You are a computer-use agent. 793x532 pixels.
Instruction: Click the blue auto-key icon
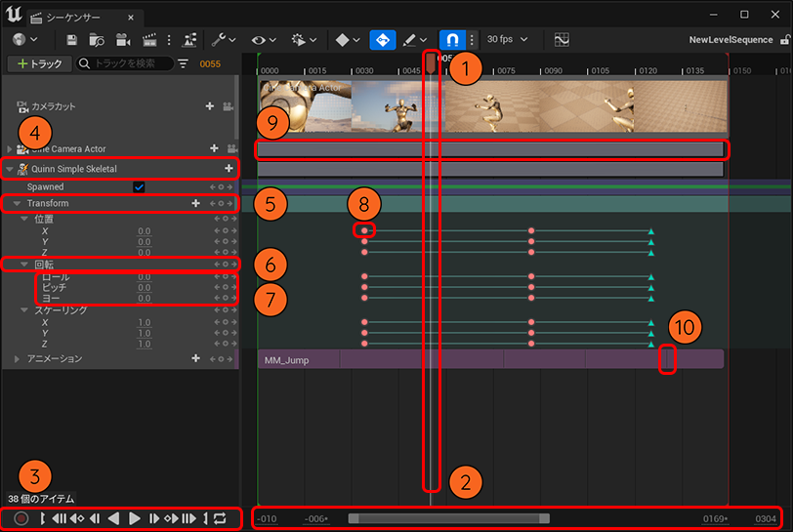coord(382,40)
